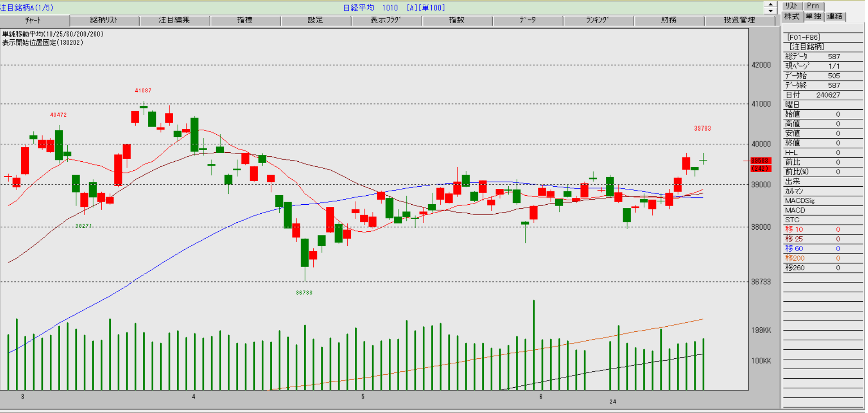
Task: Click the 36733 low price label on chart
Action: point(304,292)
